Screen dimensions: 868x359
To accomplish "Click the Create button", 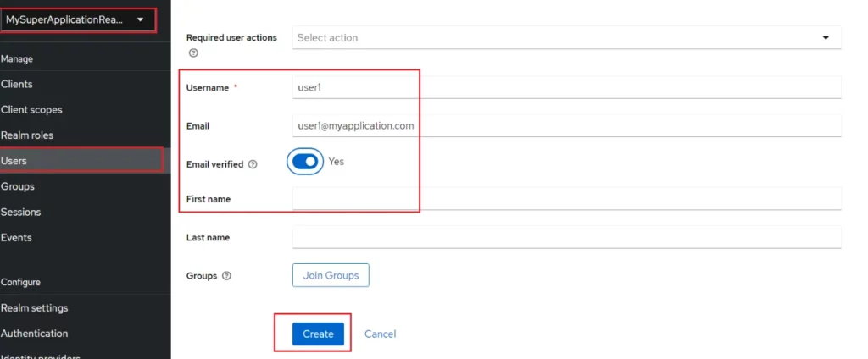I will tap(319, 334).
